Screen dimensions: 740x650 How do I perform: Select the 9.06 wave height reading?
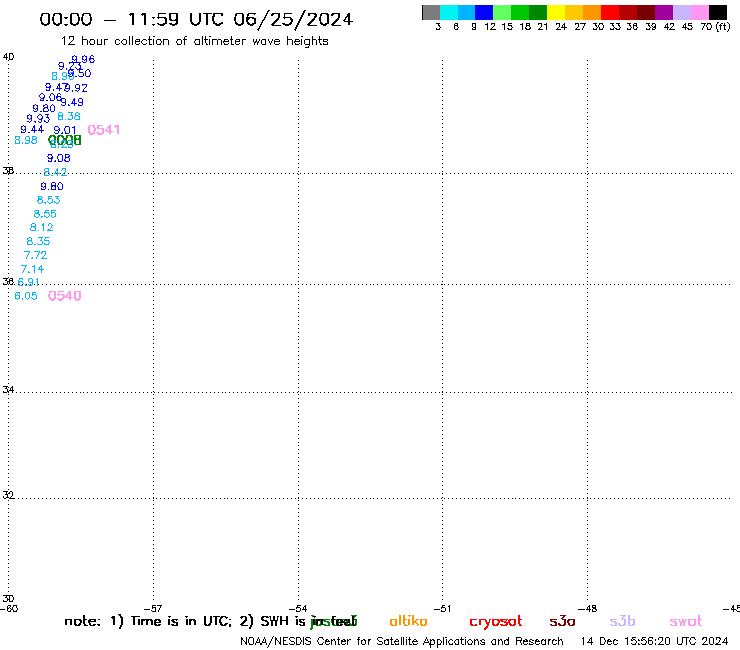point(50,98)
